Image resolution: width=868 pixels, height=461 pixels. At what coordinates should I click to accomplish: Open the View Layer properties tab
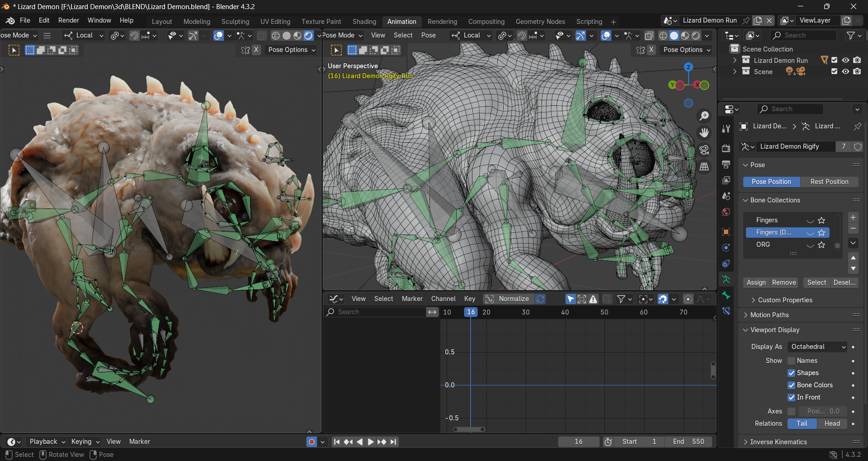726,180
